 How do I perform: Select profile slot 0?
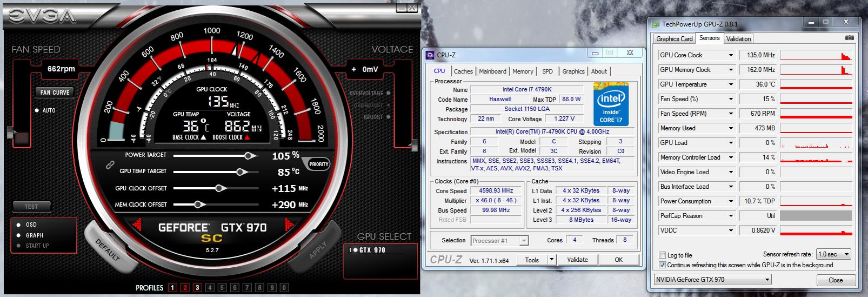[x=284, y=288]
